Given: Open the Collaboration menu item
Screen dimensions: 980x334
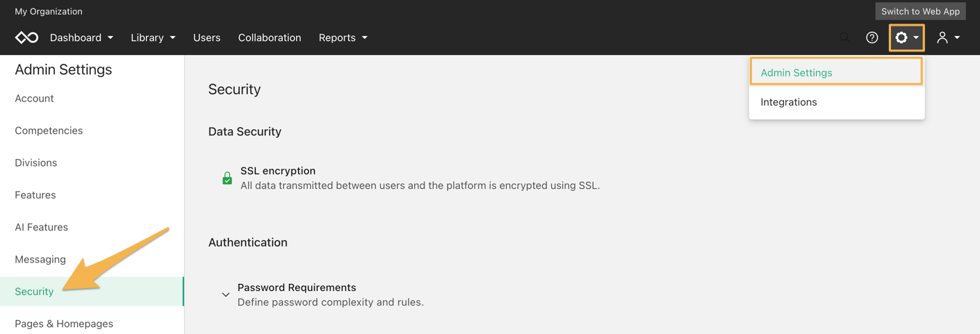Looking at the screenshot, I should [x=270, y=37].
